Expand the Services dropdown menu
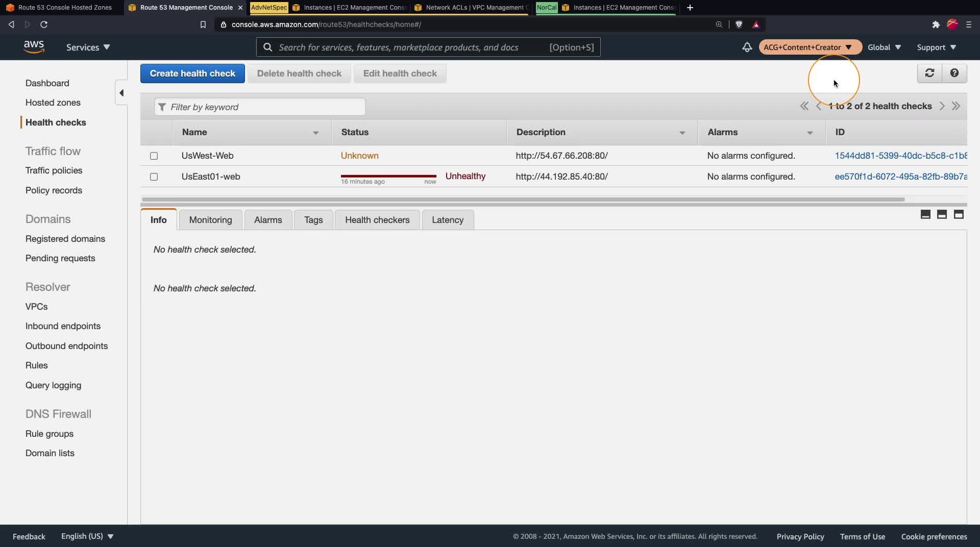 pyautogui.click(x=88, y=47)
